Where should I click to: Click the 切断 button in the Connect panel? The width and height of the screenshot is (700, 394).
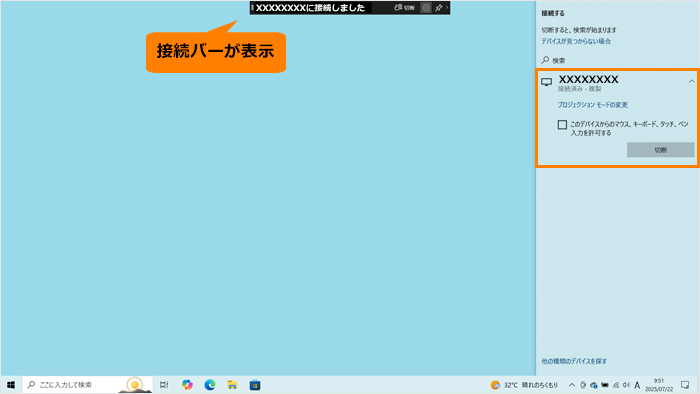click(660, 150)
